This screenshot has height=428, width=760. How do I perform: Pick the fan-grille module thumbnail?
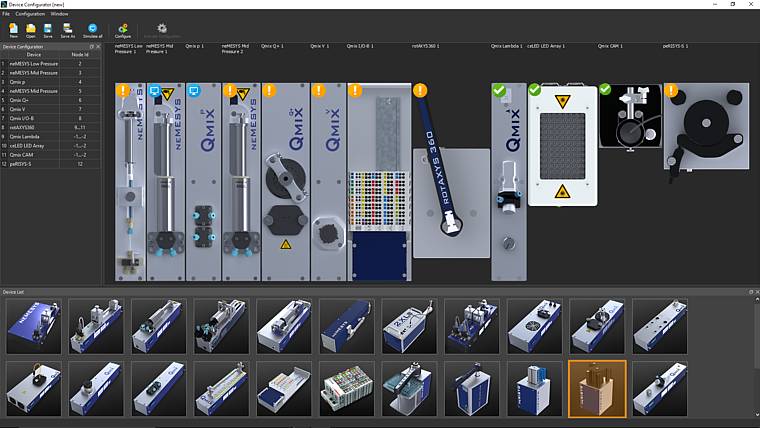535,326
